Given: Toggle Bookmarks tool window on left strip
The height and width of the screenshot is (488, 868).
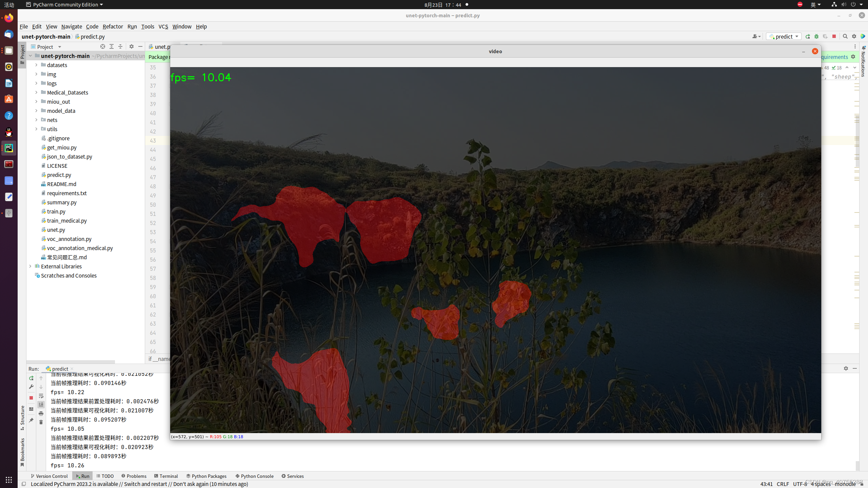Looking at the screenshot, I should [x=22, y=452].
